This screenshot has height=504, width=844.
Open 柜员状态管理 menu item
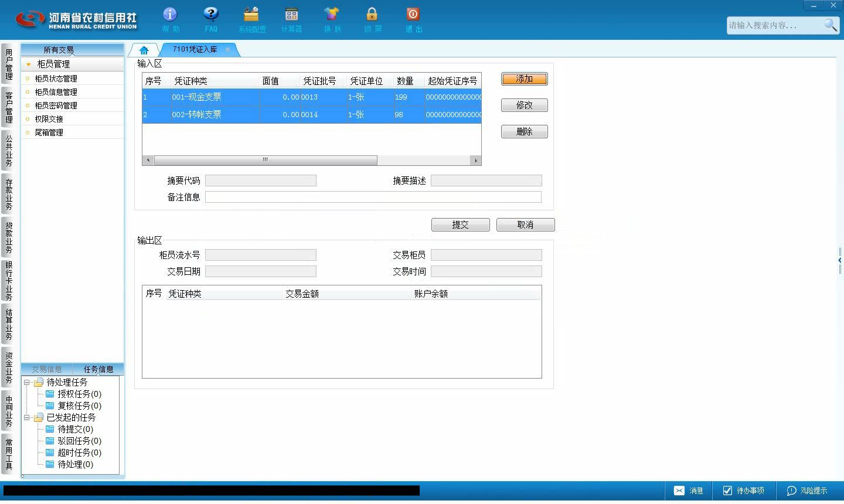(x=73, y=79)
